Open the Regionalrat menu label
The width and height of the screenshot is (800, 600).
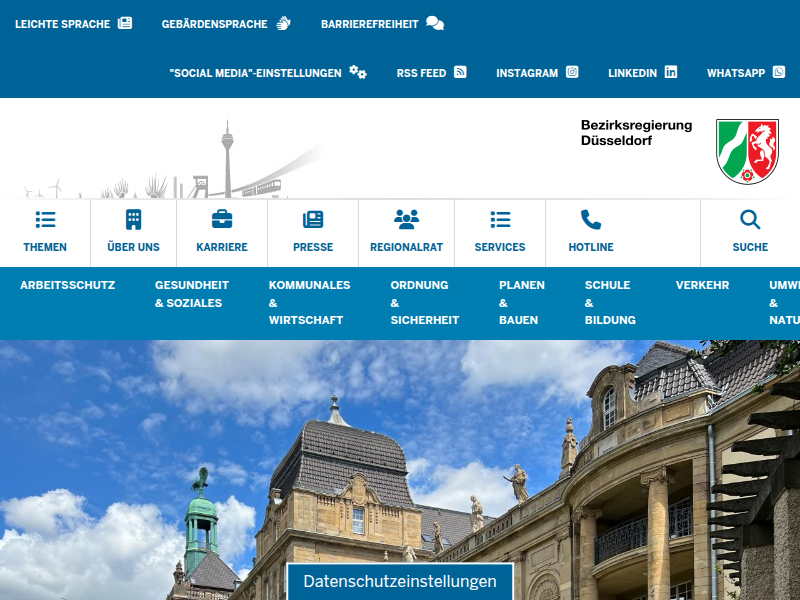(x=406, y=247)
